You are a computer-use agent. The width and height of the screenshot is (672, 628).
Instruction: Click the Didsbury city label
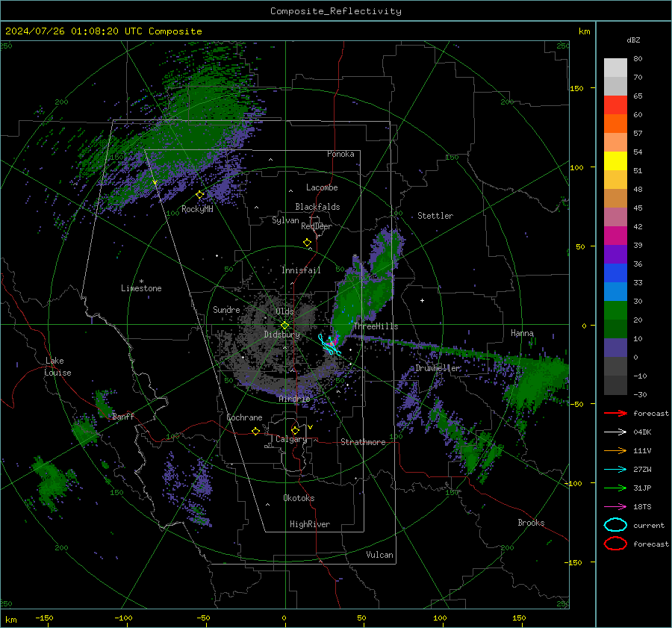(281, 335)
